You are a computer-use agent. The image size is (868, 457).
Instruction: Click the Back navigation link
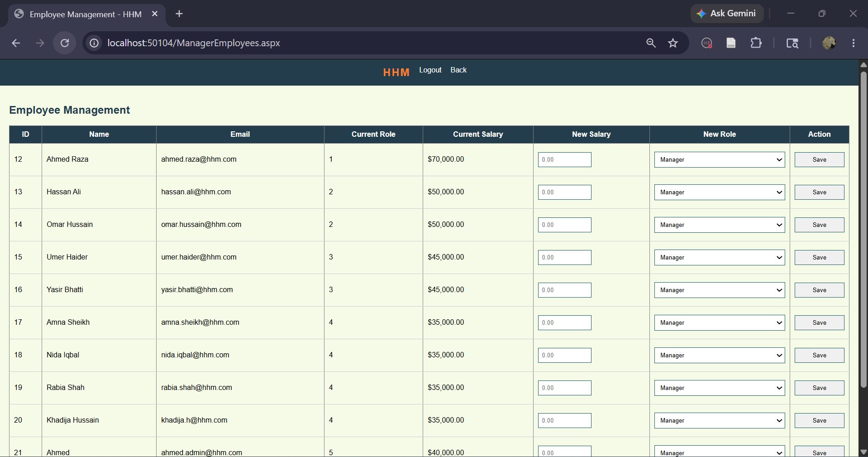click(x=458, y=70)
